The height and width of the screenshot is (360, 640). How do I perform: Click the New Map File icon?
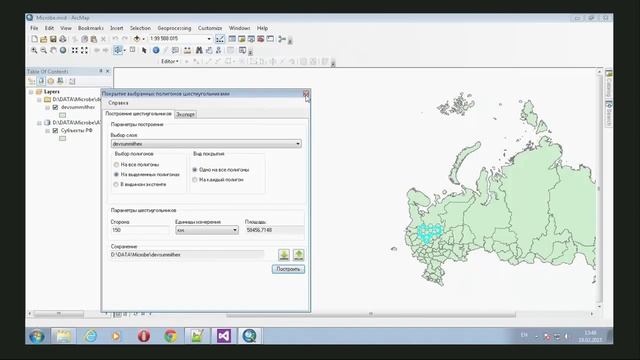(34, 39)
